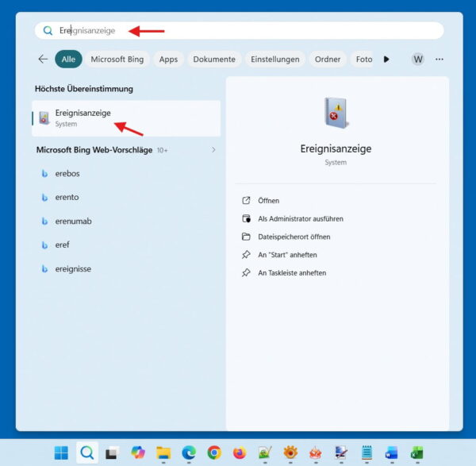Click the large Ereignisanzeige icon in the preview pane
Screen dimensions: 476x466
(x=336, y=113)
